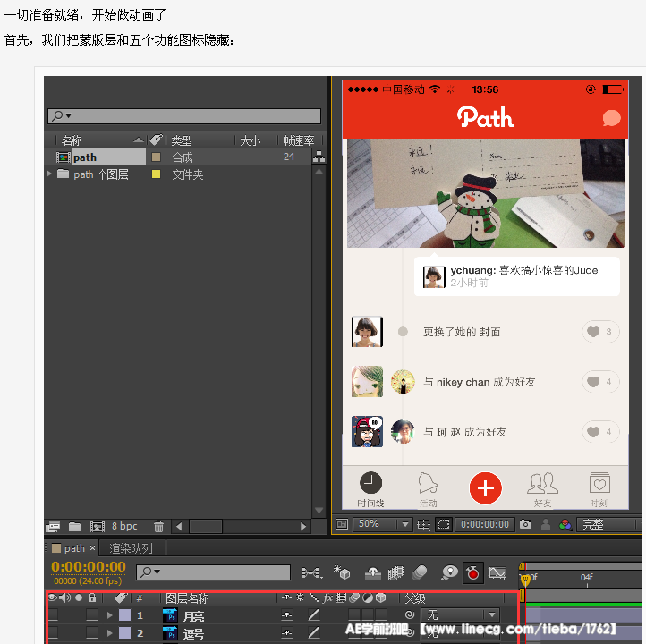This screenshot has height=644, width=646.
Task: Click the tan label swatch for path composition
Action: (x=157, y=157)
